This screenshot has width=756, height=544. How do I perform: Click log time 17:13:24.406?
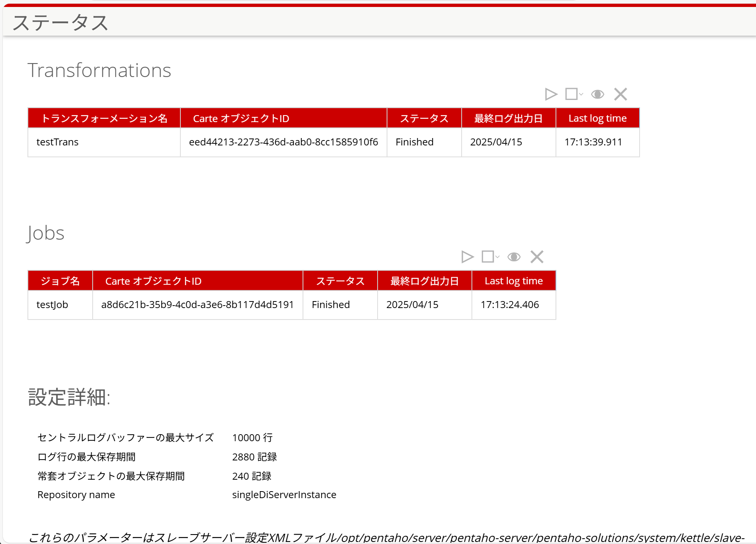(510, 305)
